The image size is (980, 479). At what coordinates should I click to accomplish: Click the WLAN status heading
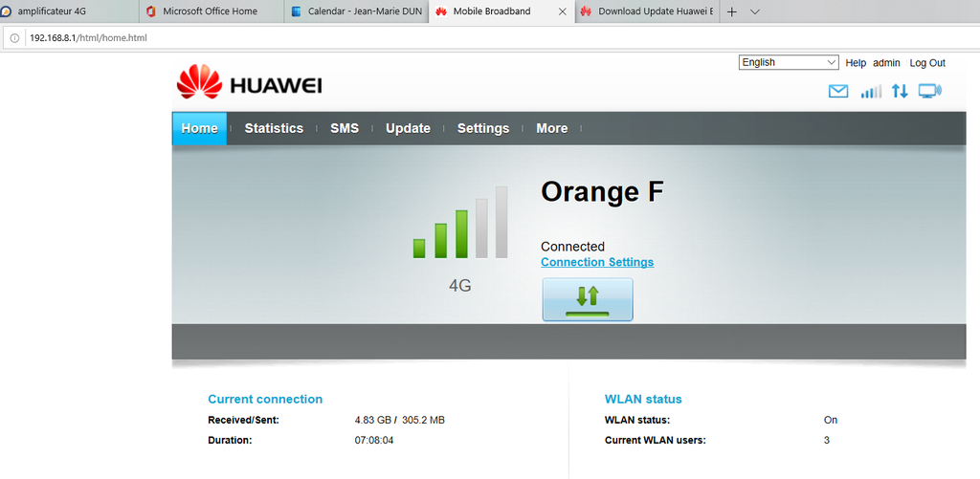click(643, 399)
